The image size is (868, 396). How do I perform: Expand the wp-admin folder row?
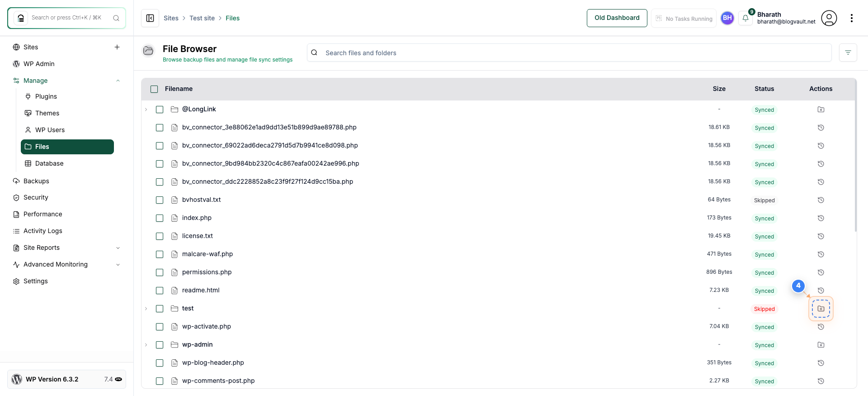coord(146,345)
